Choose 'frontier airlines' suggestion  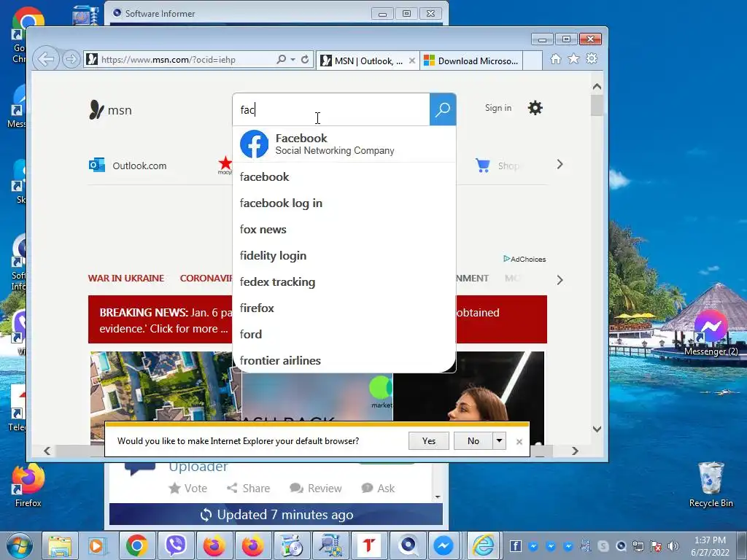click(344, 360)
